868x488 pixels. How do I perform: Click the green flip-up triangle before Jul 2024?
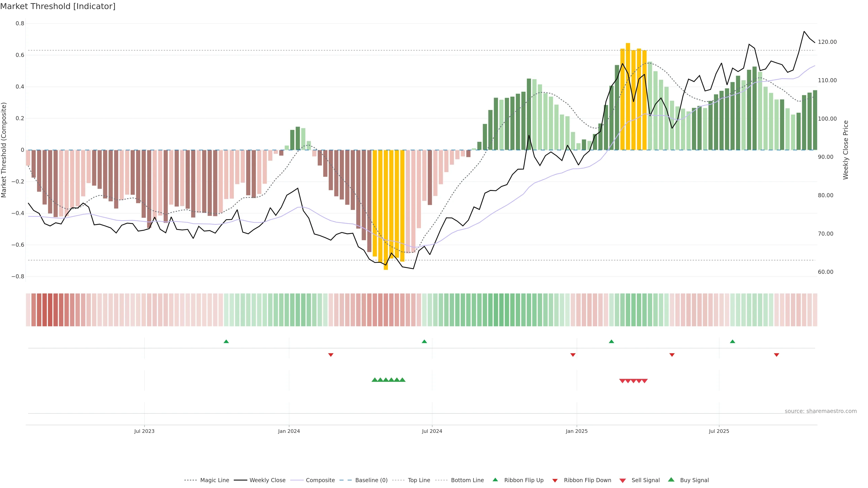point(424,342)
